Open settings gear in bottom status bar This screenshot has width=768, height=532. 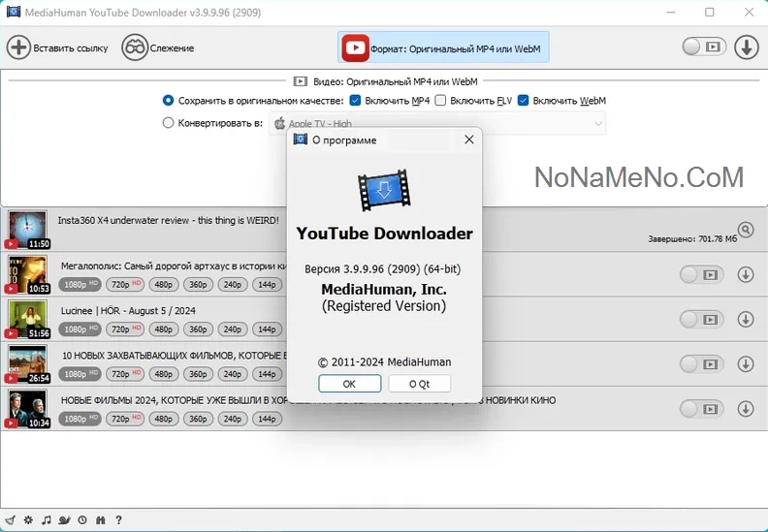point(28,520)
